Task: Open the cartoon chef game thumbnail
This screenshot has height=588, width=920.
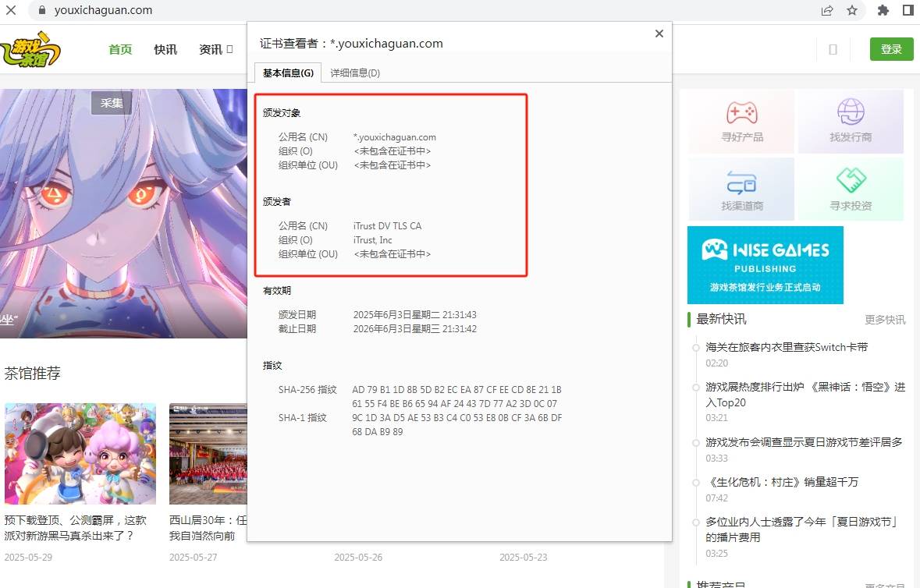Action: [80, 454]
